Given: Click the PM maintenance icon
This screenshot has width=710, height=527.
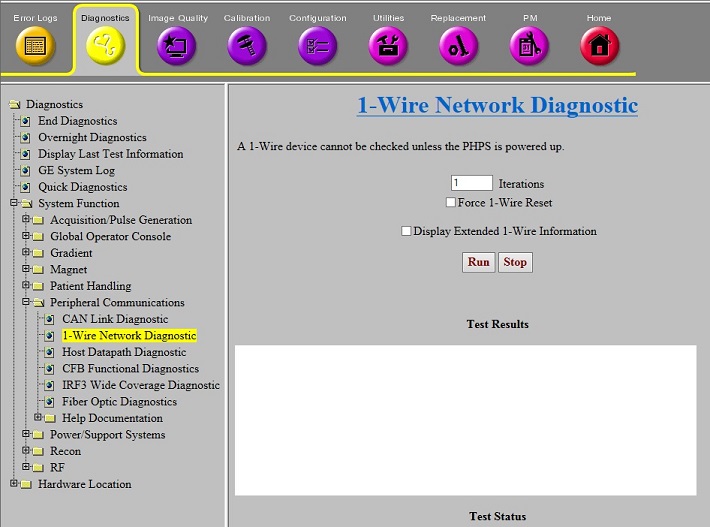Looking at the screenshot, I should [529, 45].
